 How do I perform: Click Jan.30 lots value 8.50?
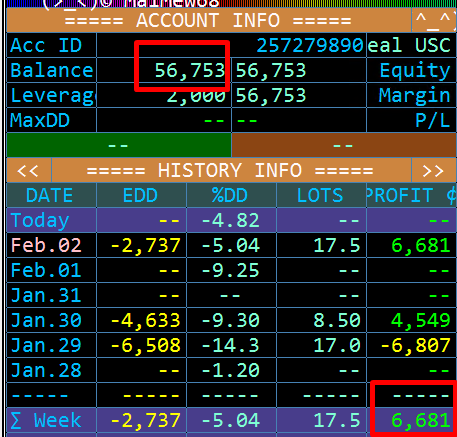(x=337, y=320)
